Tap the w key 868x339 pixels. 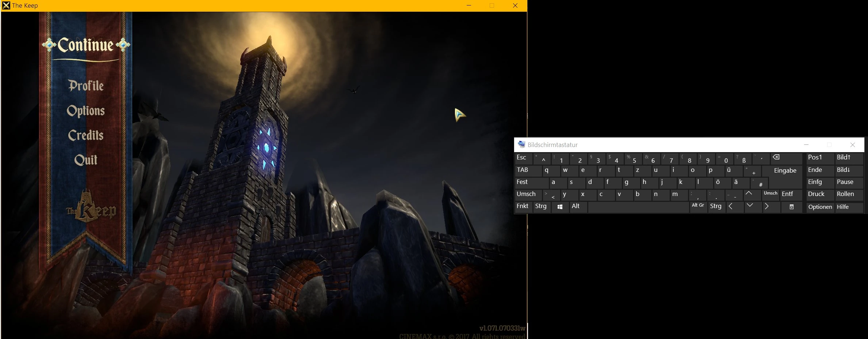click(569, 170)
